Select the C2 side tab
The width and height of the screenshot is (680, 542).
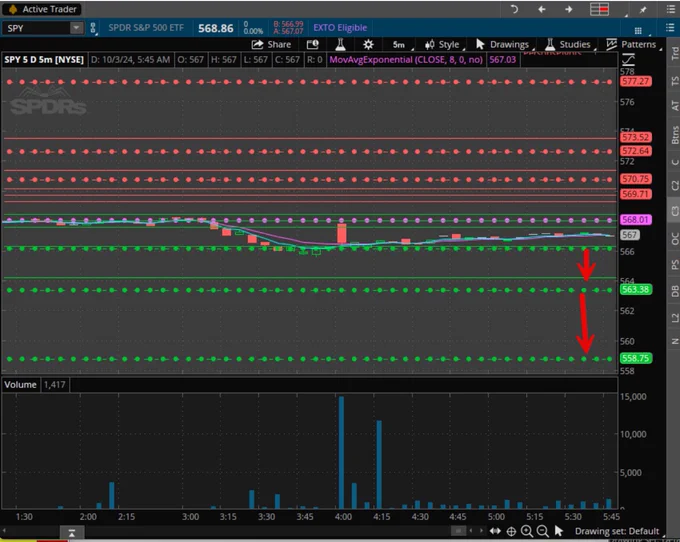pyautogui.click(x=674, y=186)
